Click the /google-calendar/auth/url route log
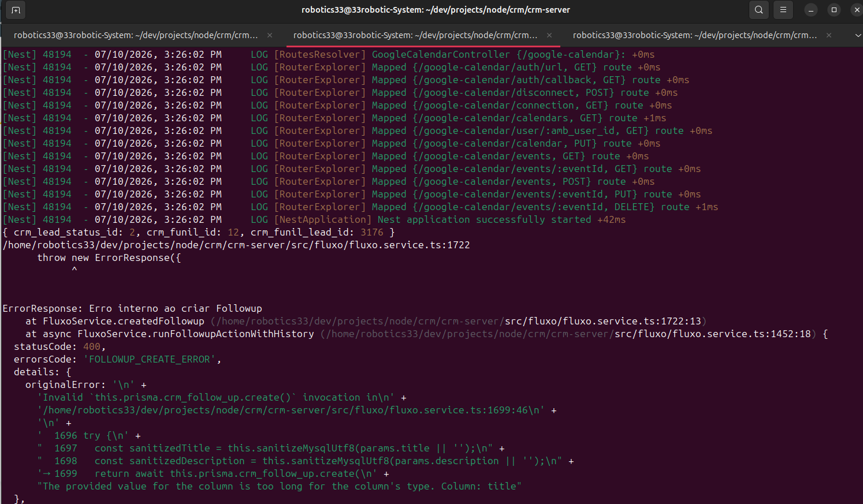This screenshot has height=504, width=863. point(332,67)
